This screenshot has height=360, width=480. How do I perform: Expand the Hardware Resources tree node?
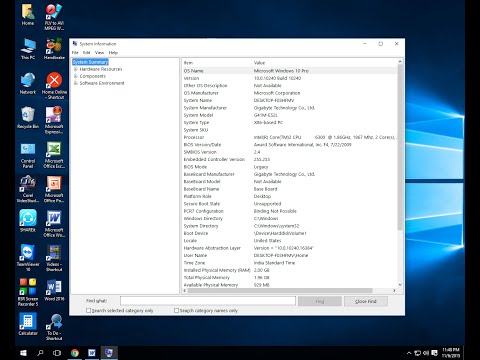(x=76, y=69)
